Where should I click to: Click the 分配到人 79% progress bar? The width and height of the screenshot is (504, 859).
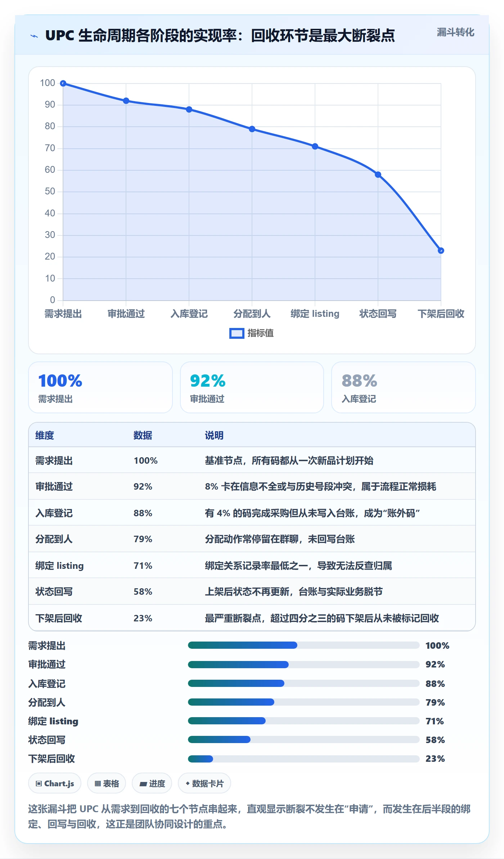point(304,702)
